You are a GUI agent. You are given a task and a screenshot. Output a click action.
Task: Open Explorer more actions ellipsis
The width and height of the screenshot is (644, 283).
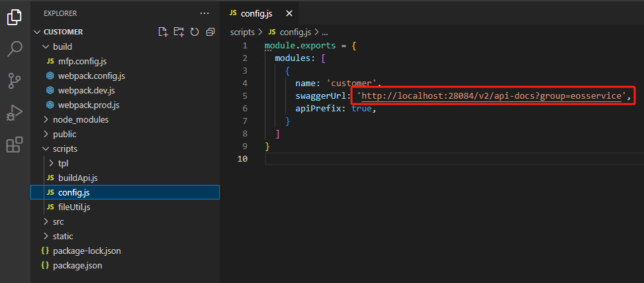pos(205,13)
